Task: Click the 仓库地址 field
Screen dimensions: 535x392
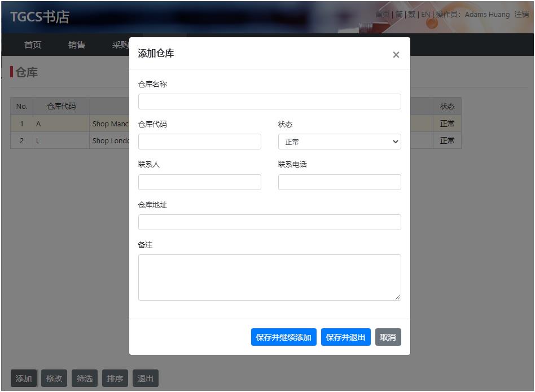Action: tap(269, 222)
